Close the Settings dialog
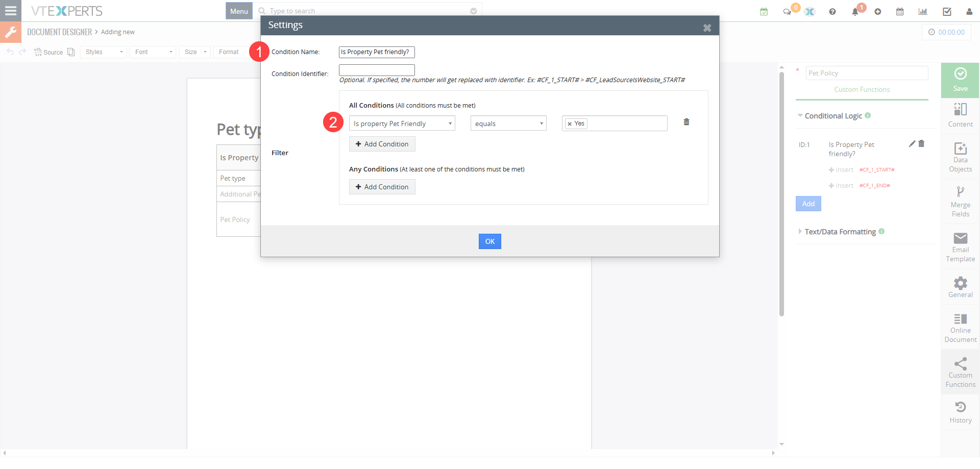The height and width of the screenshot is (469, 980). [x=707, y=28]
